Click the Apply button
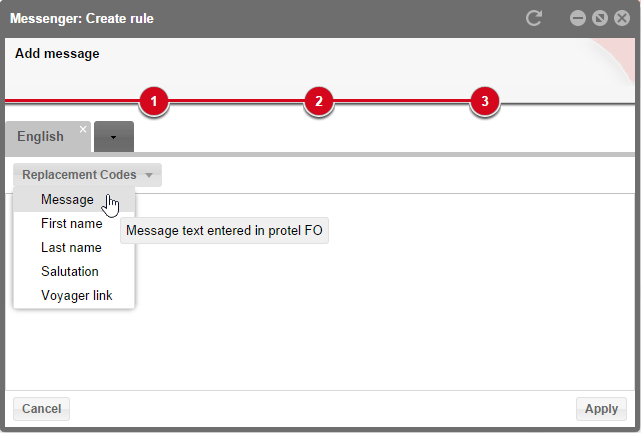 click(x=601, y=409)
